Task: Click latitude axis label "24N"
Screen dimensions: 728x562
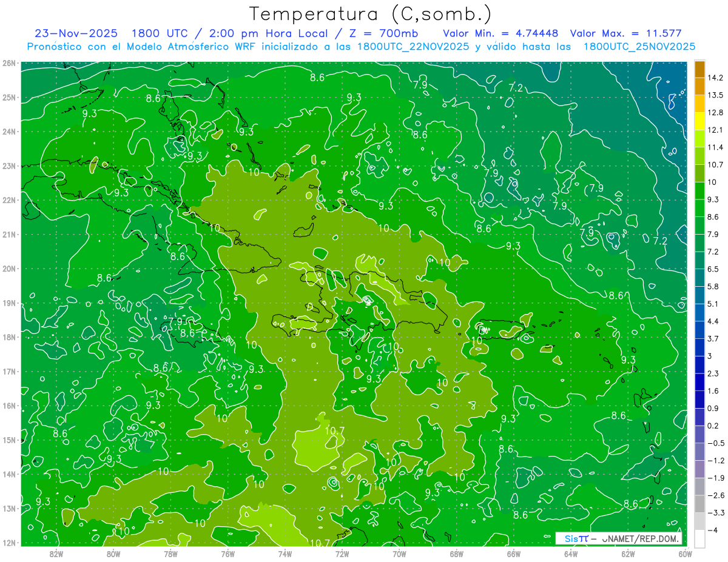Action: [8, 132]
